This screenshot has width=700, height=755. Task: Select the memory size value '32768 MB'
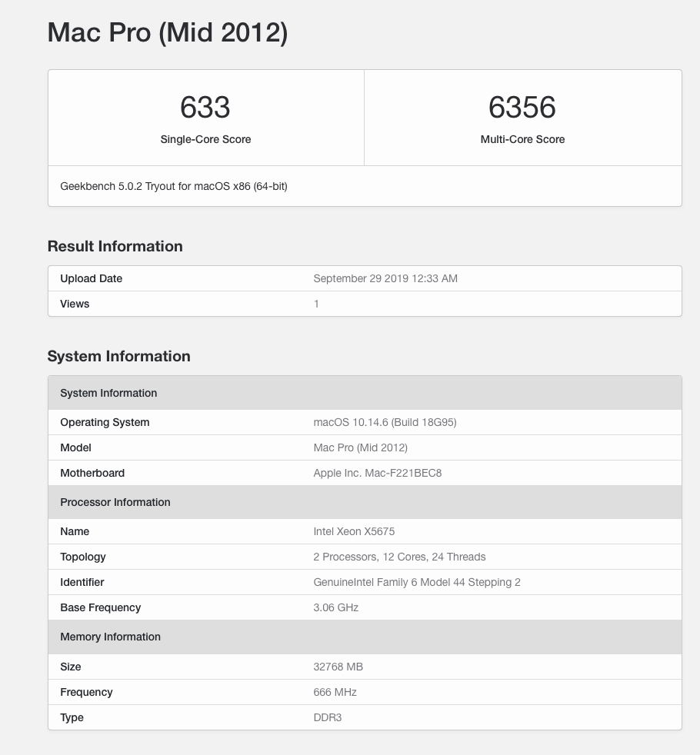point(338,667)
